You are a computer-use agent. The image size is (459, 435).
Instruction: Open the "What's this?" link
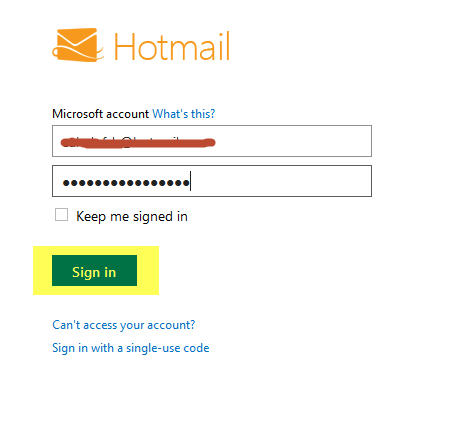(184, 114)
